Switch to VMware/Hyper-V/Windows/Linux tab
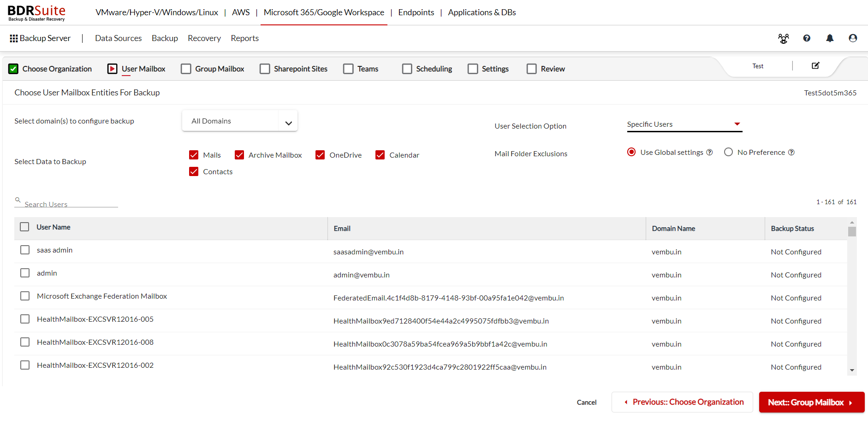The width and height of the screenshot is (868, 424). coord(157,12)
